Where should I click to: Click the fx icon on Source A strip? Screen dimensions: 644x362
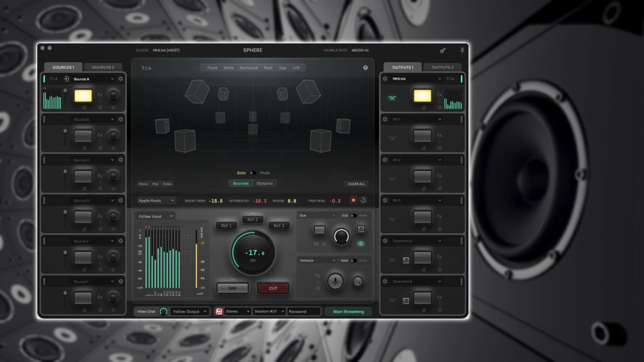click(x=100, y=95)
